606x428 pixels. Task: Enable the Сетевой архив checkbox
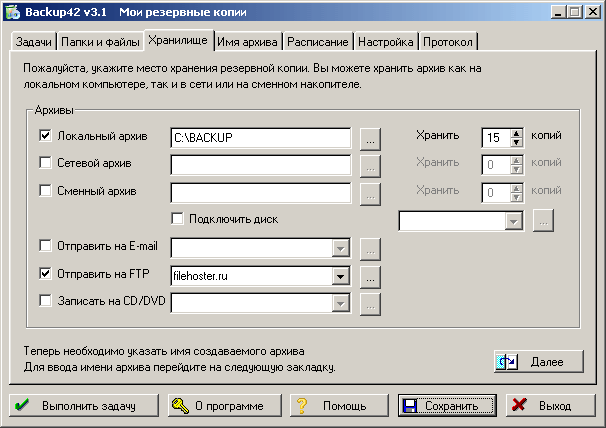[45, 162]
